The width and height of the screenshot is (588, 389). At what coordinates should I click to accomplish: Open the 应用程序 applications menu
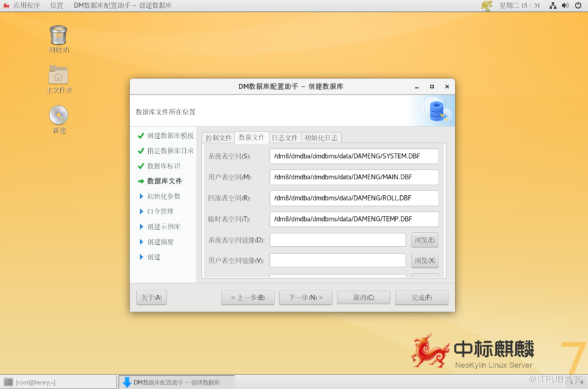26,5
